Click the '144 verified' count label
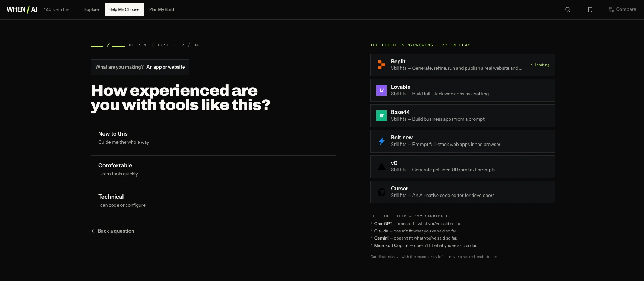The height and width of the screenshot is (281, 644). pos(58,10)
